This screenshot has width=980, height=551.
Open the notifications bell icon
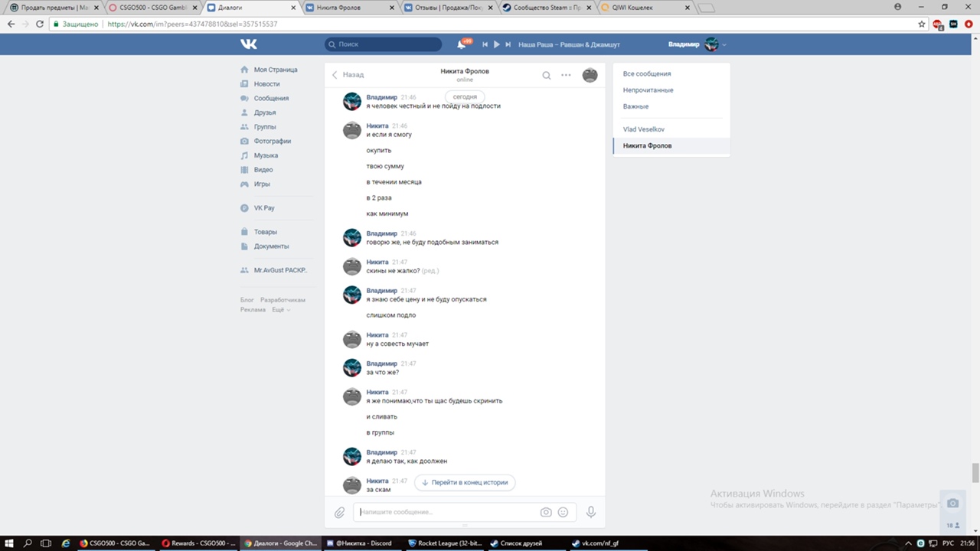pyautogui.click(x=462, y=44)
